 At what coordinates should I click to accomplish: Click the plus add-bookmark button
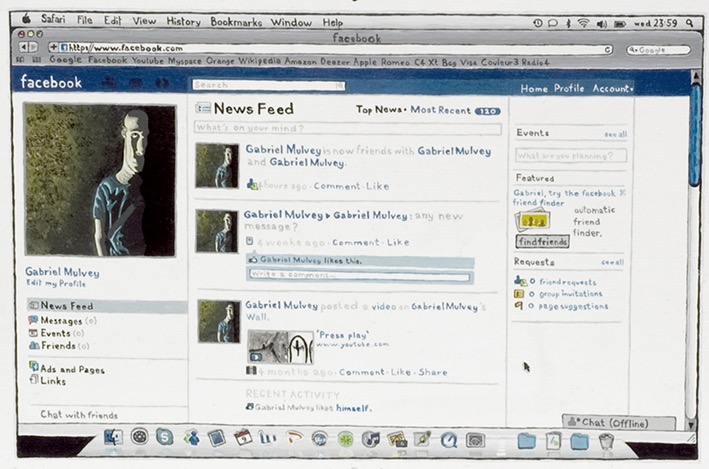click(x=53, y=47)
